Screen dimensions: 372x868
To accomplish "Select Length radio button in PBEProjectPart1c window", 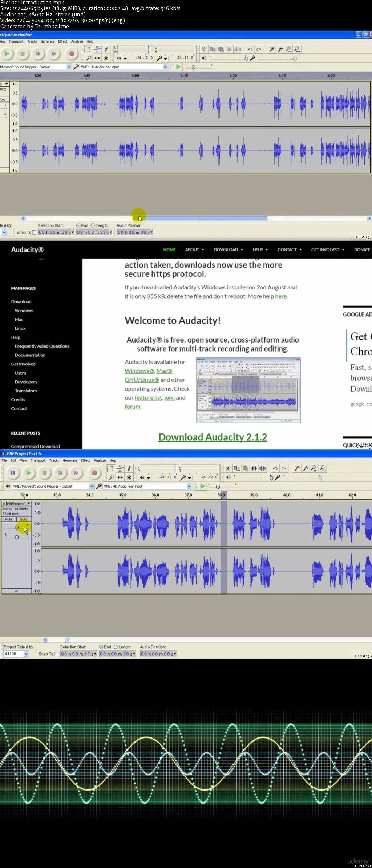I will (116, 647).
